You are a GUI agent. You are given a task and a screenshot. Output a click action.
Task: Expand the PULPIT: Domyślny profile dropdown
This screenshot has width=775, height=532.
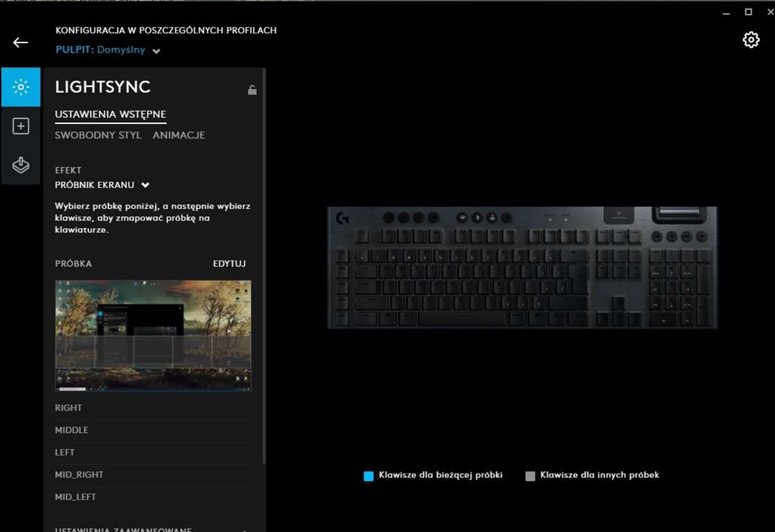[156, 51]
